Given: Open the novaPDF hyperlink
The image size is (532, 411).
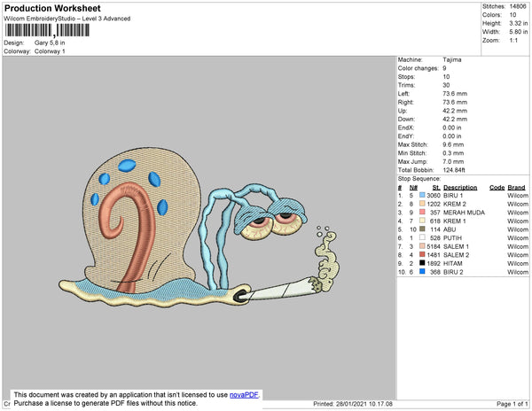Looking at the screenshot, I should click(x=244, y=395).
